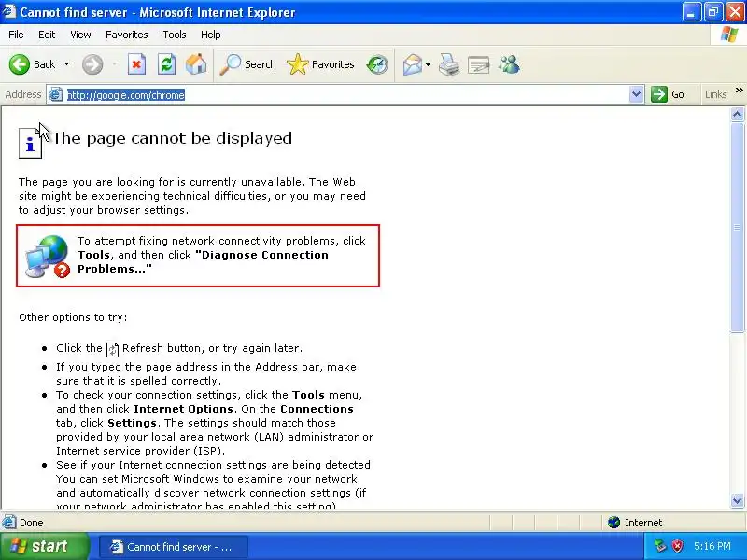Screen dimensions: 747x560
Task: Click the 5:16 PM system clock
Action: tap(712, 546)
